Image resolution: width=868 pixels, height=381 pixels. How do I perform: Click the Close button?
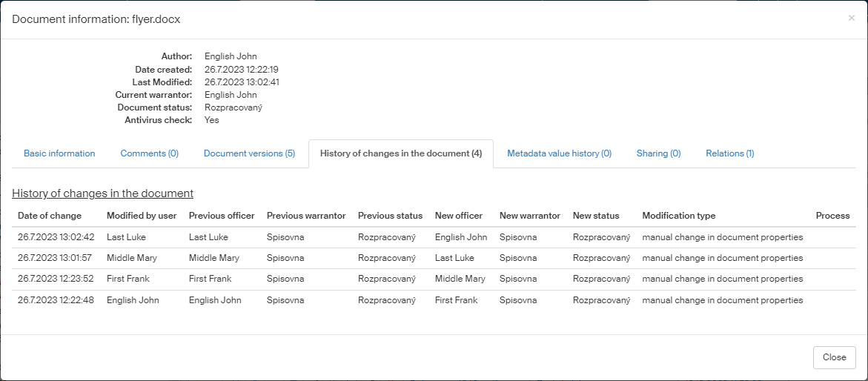[x=834, y=357]
